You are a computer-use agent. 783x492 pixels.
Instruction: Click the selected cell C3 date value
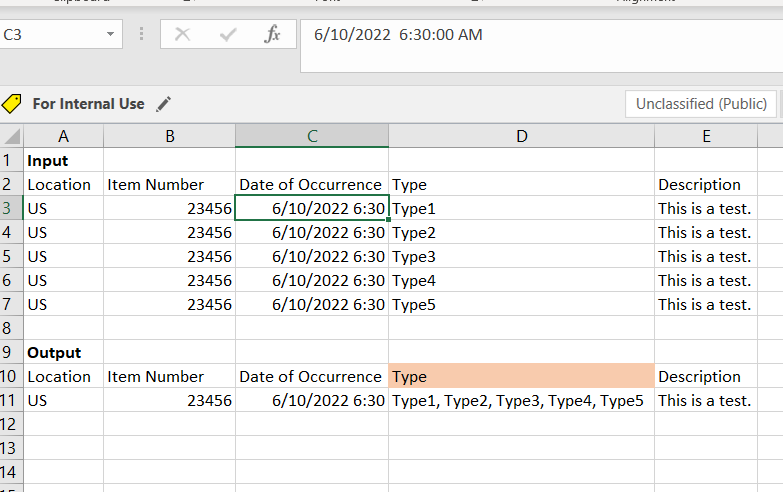pyautogui.click(x=312, y=208)
